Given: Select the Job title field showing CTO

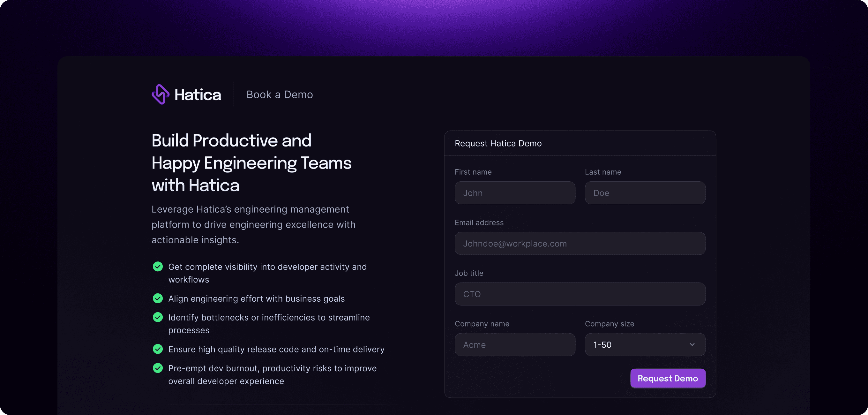Looking at the screenshot, I should point(580,294).
